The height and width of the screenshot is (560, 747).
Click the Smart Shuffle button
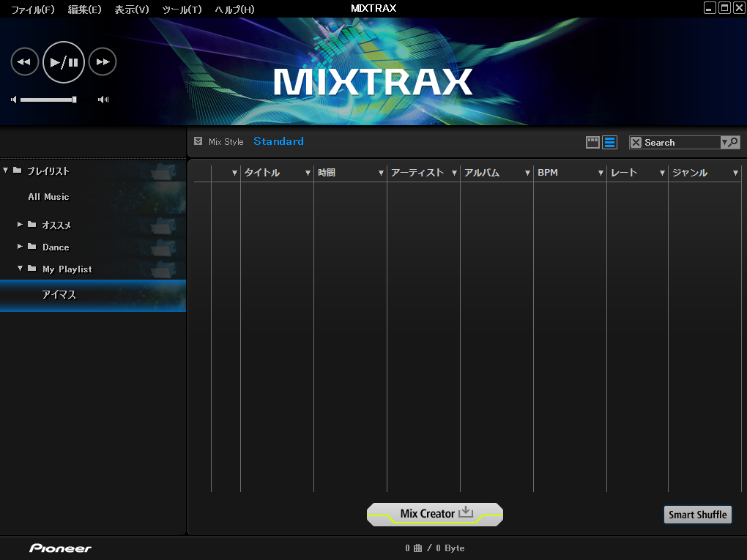(x=697, y=515)
